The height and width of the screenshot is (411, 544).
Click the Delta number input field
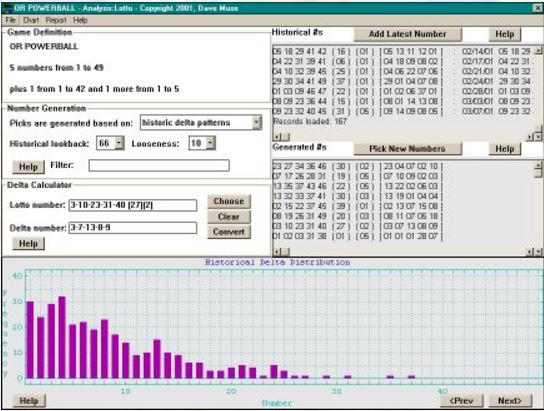[133, 228]
